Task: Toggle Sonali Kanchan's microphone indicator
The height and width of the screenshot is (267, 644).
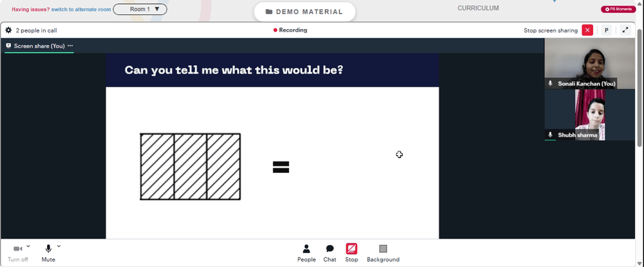Action: [x=551, y=83]
